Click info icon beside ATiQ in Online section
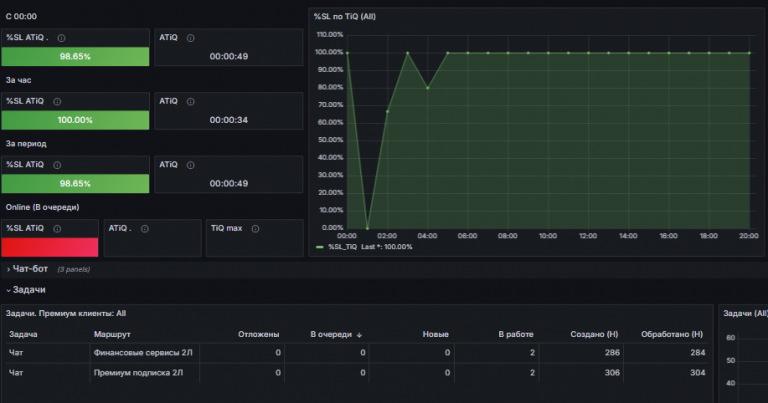Screen dimensions: 768x403 coord(144,229)
